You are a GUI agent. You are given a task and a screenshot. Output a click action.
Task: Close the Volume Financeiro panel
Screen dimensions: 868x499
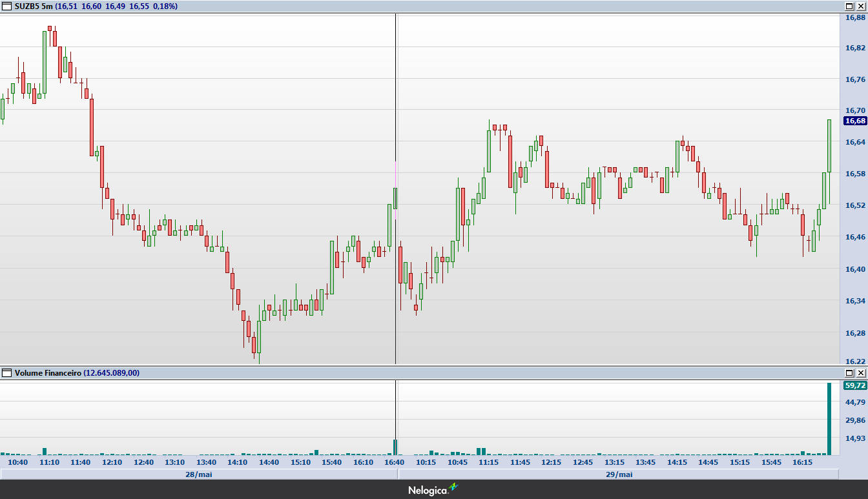[860, 372]
